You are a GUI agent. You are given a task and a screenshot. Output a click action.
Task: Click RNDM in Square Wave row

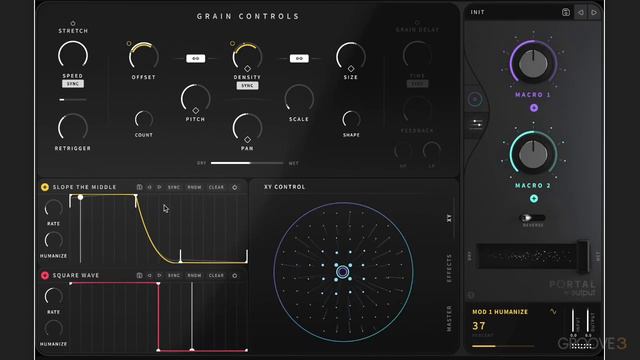tap(194, 276)
